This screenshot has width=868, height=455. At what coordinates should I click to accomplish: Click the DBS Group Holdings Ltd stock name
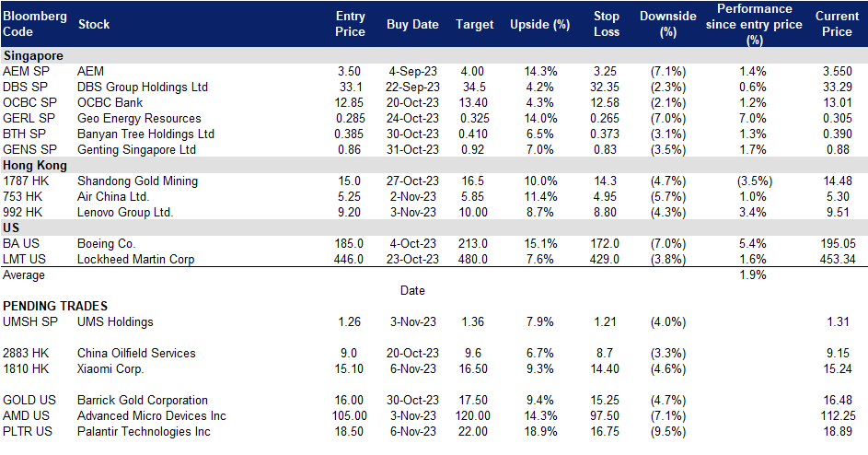coord(143,87)
